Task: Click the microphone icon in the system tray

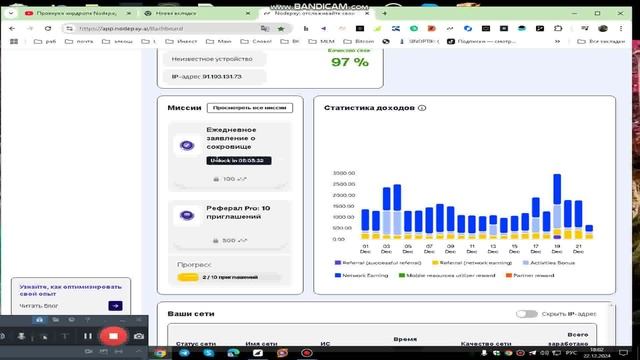Action: pyautogui.click(x=484, y=353)
